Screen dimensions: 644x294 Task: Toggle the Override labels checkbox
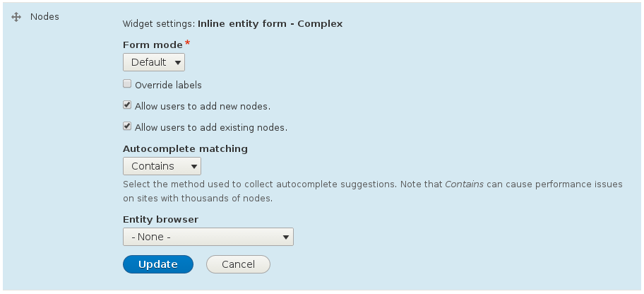coord(127,84)
